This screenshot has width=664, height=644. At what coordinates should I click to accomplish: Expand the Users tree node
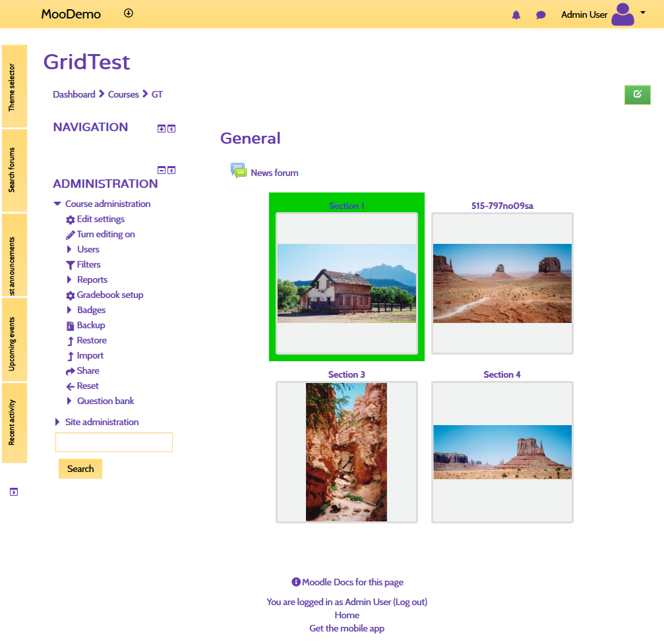tap(69, 249)
